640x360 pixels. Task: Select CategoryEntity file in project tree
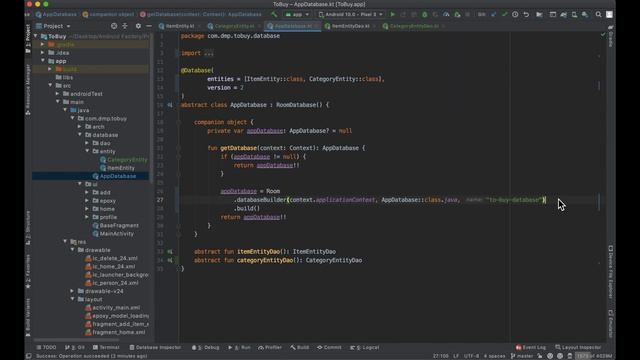(124, 160)
